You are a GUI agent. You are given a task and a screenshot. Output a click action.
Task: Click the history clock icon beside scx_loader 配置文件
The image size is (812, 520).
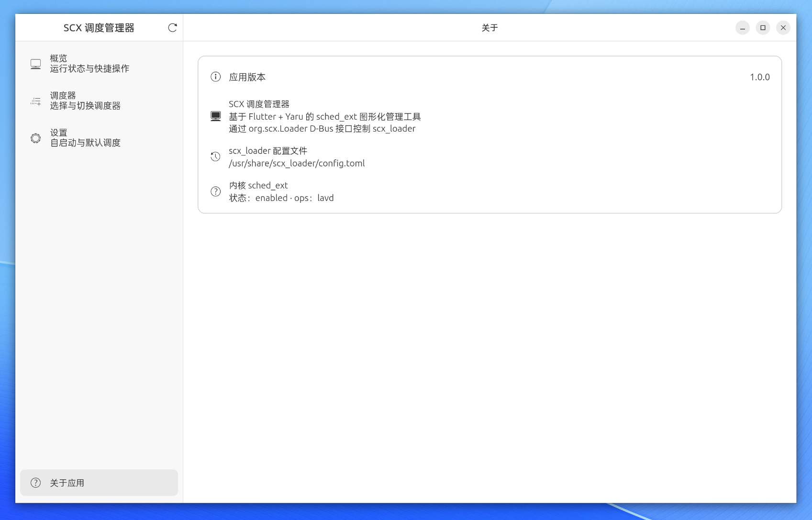pos(216,157)
